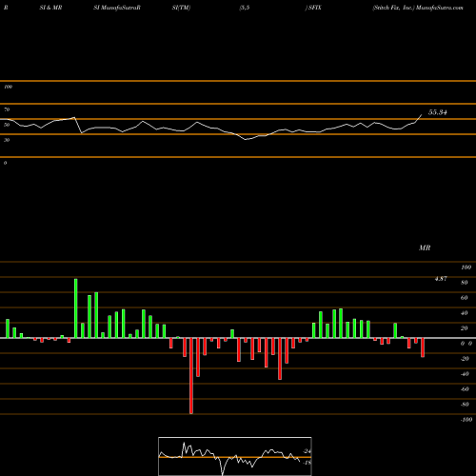The width and height of the screenshot is (476, 476).
Task: Click the -40 label on MR scale
Action: pos(465,374)
